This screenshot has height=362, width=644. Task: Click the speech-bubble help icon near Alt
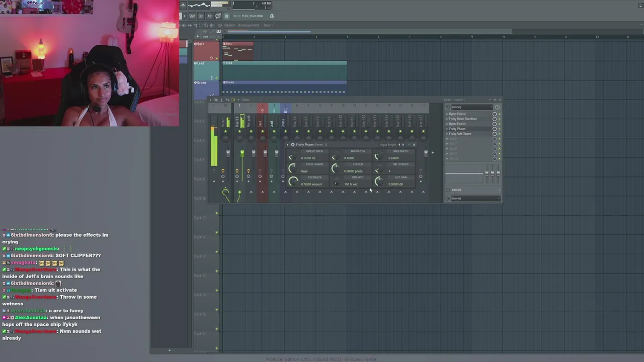pyautogui.click(x=218, y=16)
